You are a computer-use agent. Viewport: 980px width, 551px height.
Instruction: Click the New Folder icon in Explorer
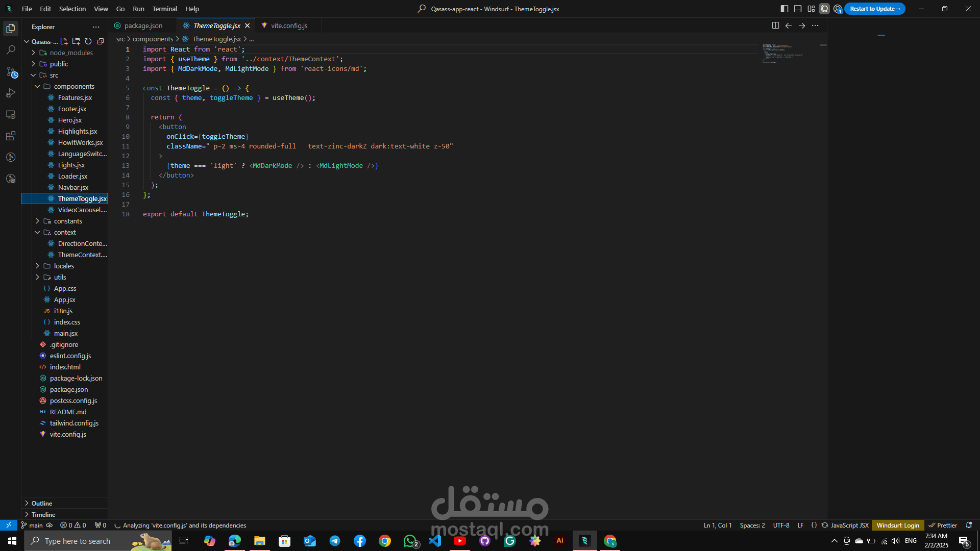[76, 41]
